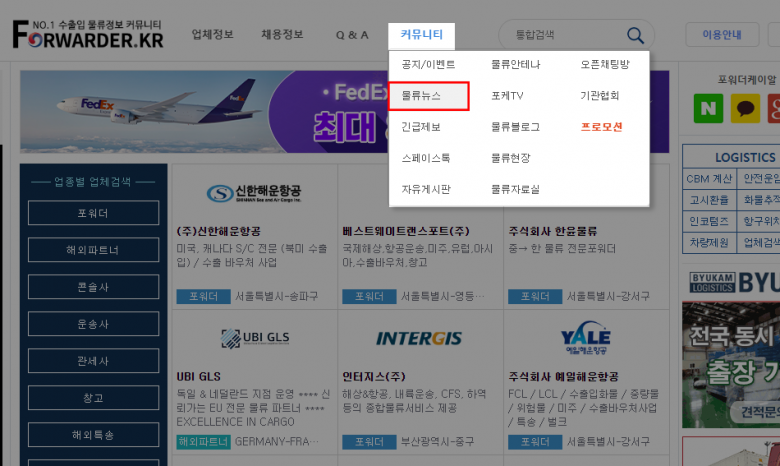
Task: Click the YALE 예일해운항공 logo
Action: click(x=585, y=338)
